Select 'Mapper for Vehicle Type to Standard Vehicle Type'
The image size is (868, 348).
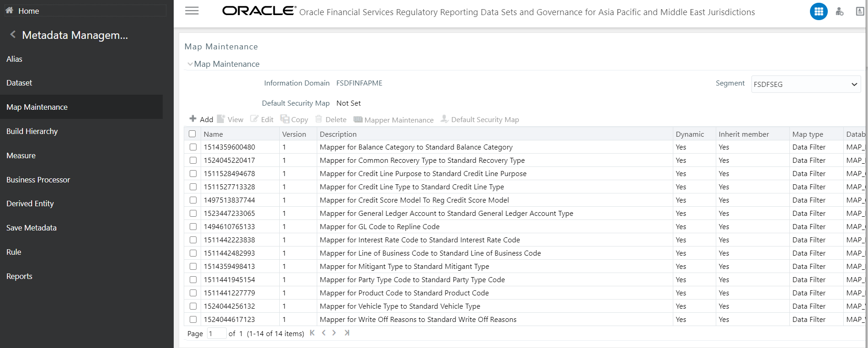[x=400, y=306]
